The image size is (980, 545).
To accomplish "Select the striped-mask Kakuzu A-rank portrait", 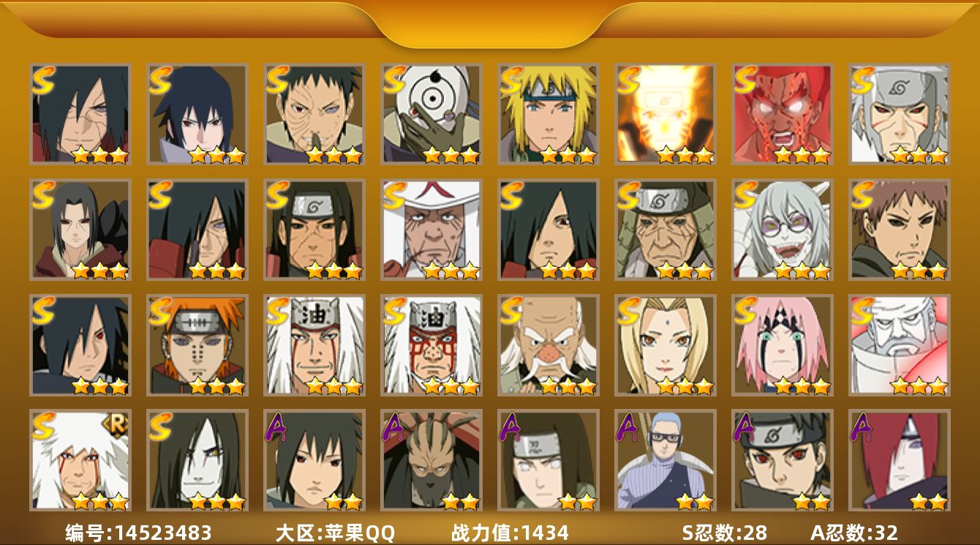I will pos(431,460).
